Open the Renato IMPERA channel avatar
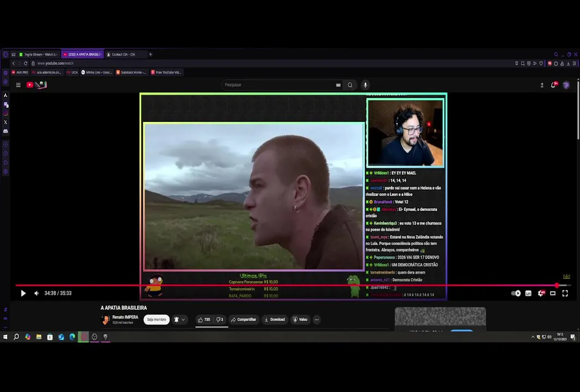580x392 pixels. pyautogui.click(x=105, y=320)
